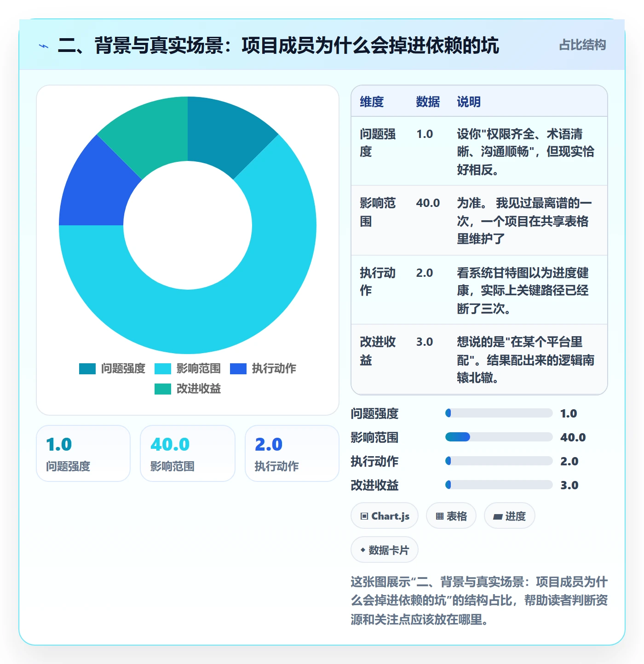
Task: Click the 数据卡片 tag chip
Action: [385, 550]
